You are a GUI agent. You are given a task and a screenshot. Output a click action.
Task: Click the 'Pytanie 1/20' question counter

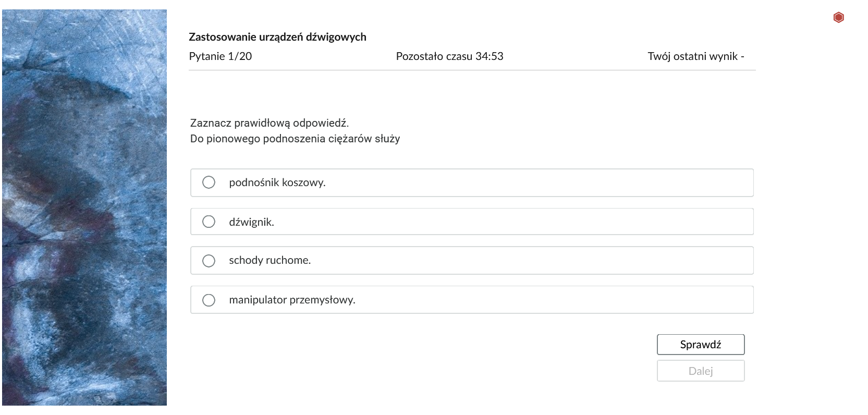tap(220, 56)
